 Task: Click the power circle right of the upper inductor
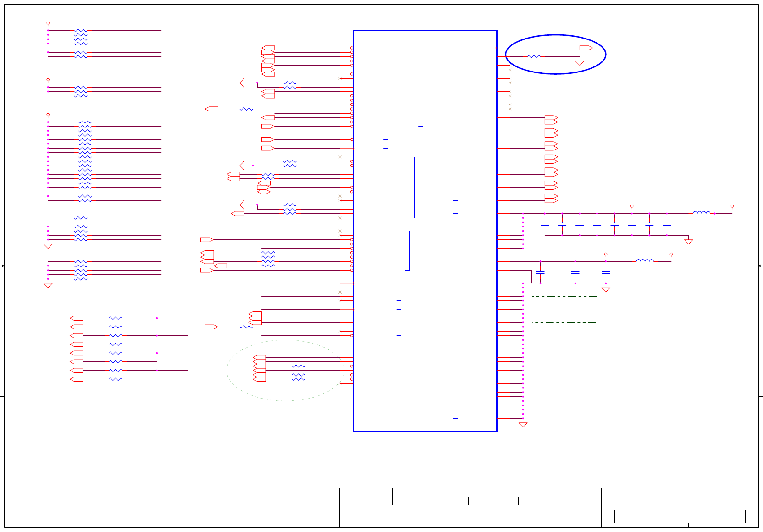[732, 206]
